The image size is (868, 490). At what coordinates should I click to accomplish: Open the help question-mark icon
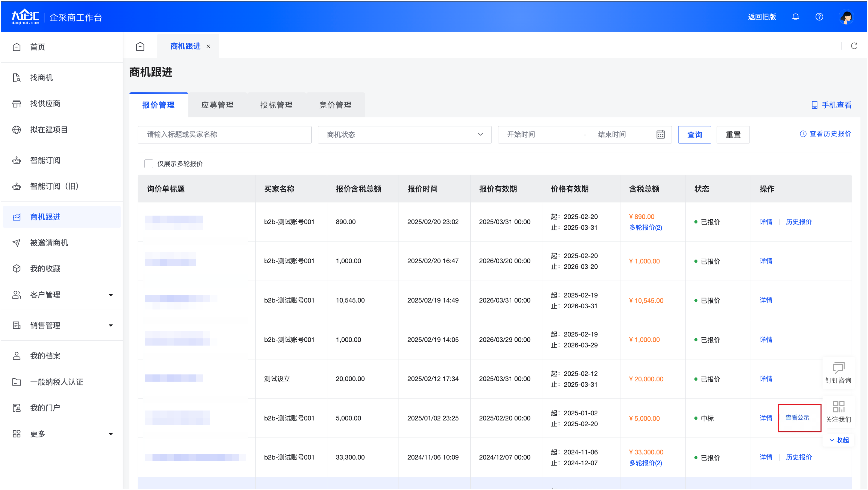pyautogui.click(x=819, y=16)
